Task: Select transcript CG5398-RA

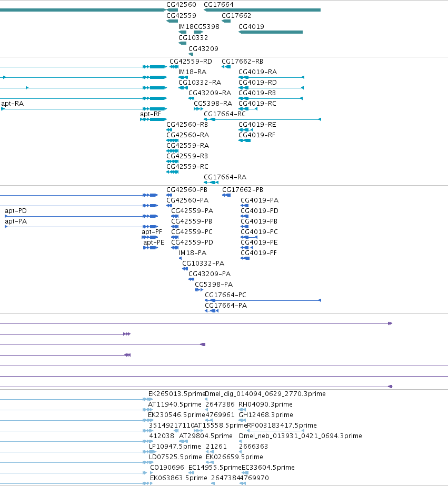Action: tap(213, 104)
